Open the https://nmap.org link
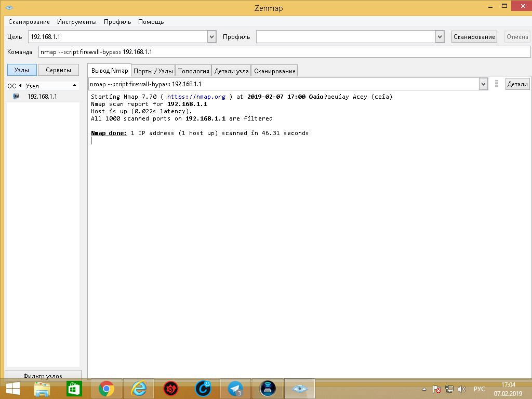532x399 pixels. tap(196, 97)
